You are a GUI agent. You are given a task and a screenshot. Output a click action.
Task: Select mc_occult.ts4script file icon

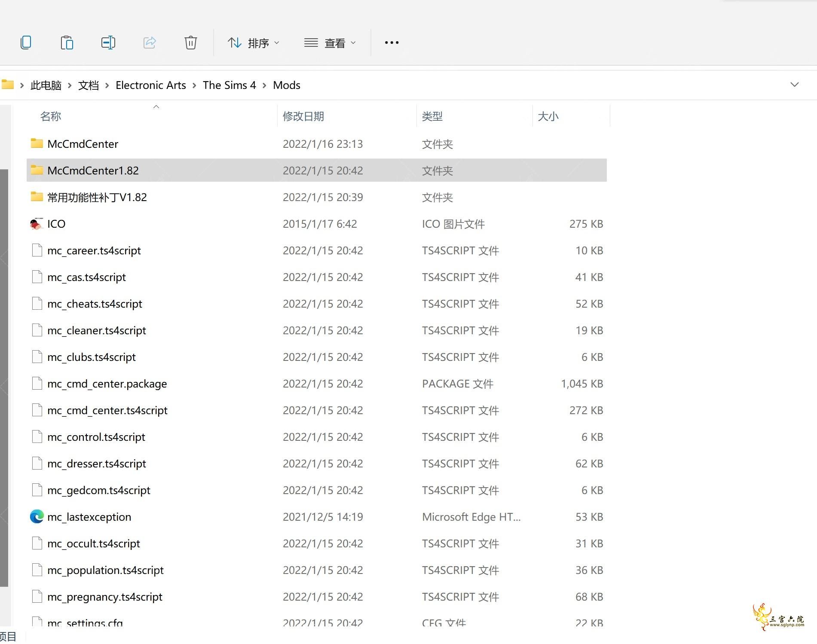pos(37,543)
